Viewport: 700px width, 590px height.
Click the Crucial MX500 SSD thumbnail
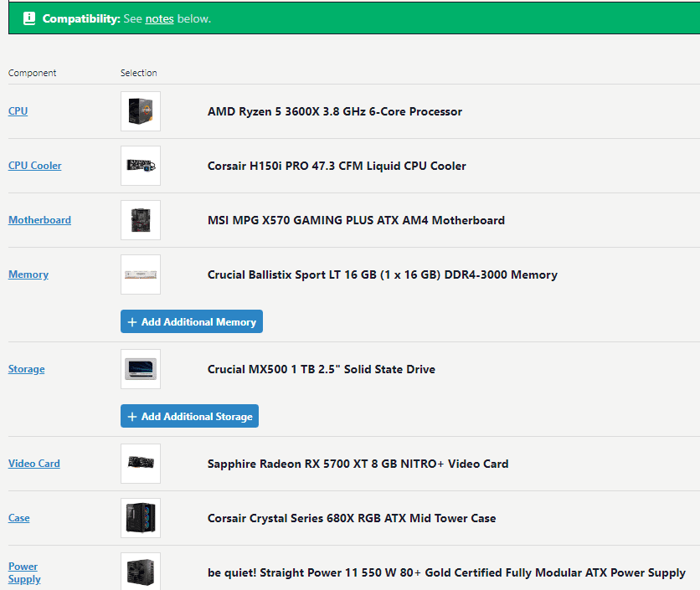[x=141, y=369]
